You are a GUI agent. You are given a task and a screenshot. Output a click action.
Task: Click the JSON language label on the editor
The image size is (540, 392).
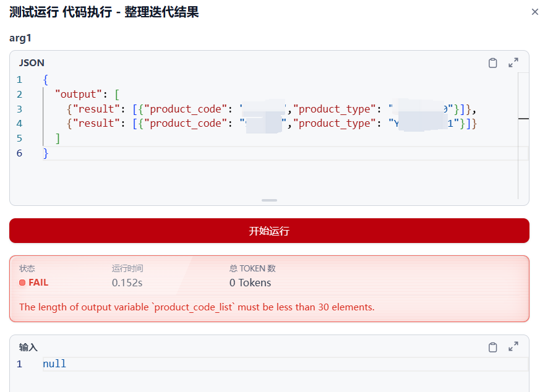[x=31, y=62]
